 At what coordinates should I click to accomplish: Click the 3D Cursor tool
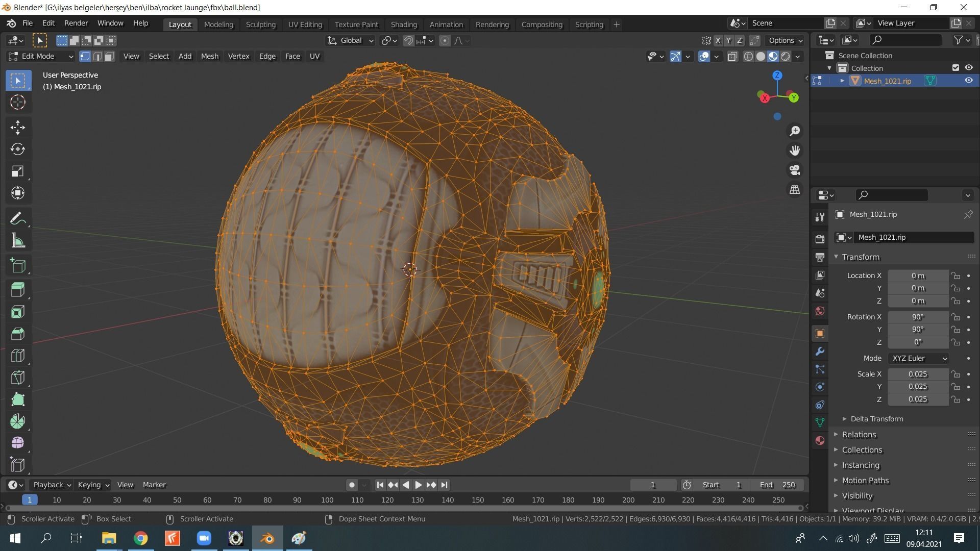18,103
